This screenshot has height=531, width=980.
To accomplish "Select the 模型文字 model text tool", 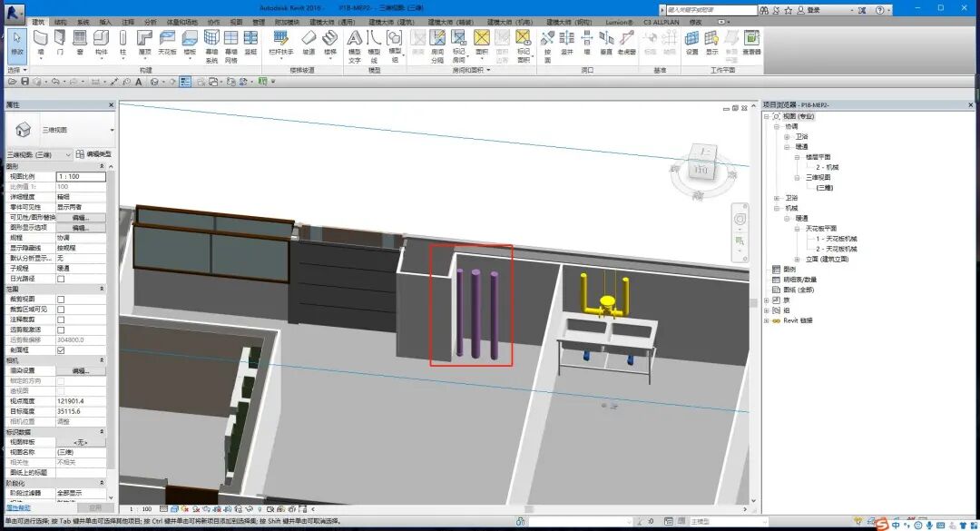I will point(355,46).
